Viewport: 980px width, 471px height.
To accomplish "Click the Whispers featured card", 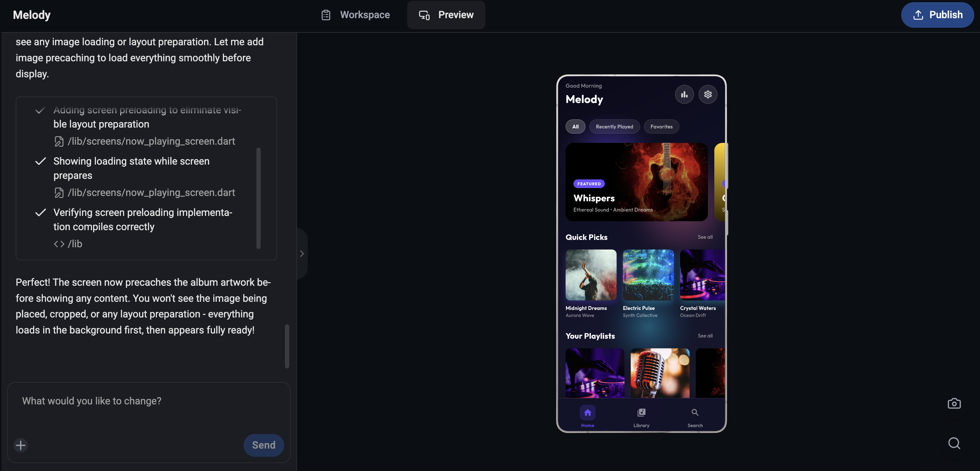I will 636,182.
